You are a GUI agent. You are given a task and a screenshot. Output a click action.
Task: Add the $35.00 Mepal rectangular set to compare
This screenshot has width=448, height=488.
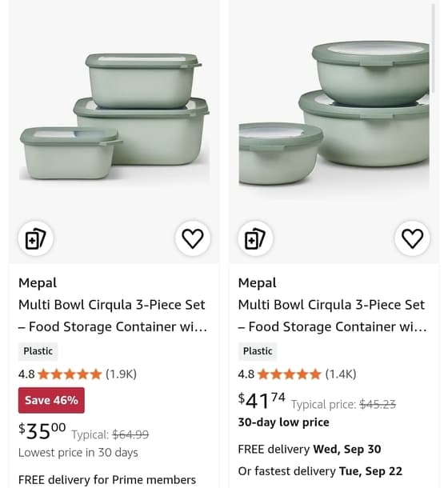click(x=35, y=238)
